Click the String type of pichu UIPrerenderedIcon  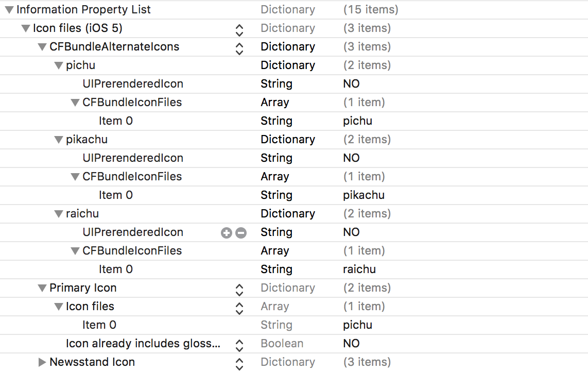(276, 83)
